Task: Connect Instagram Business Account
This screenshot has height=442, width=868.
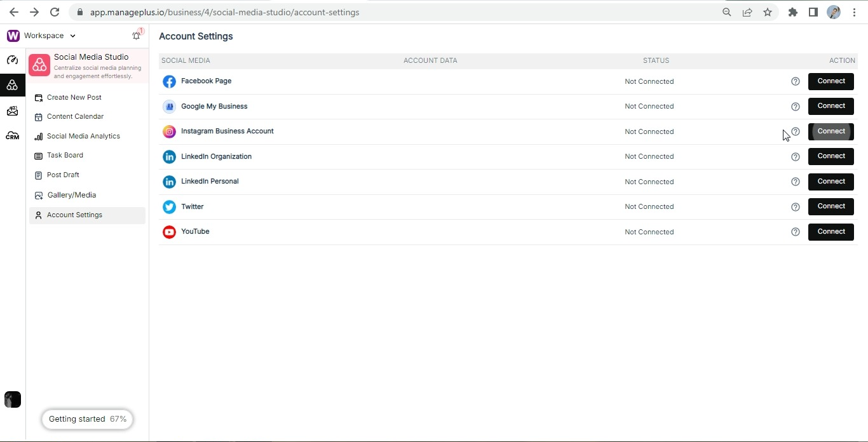Action: point(831,131)
